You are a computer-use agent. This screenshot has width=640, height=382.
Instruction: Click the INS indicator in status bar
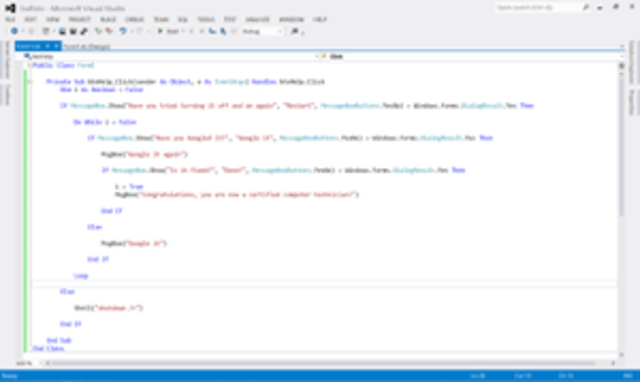tap(628, 376)
